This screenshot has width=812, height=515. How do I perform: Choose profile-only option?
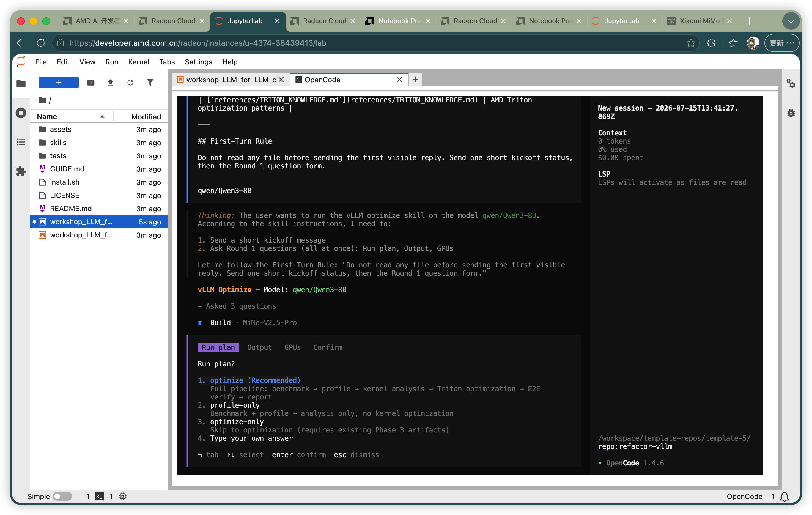tap(235, 405)
